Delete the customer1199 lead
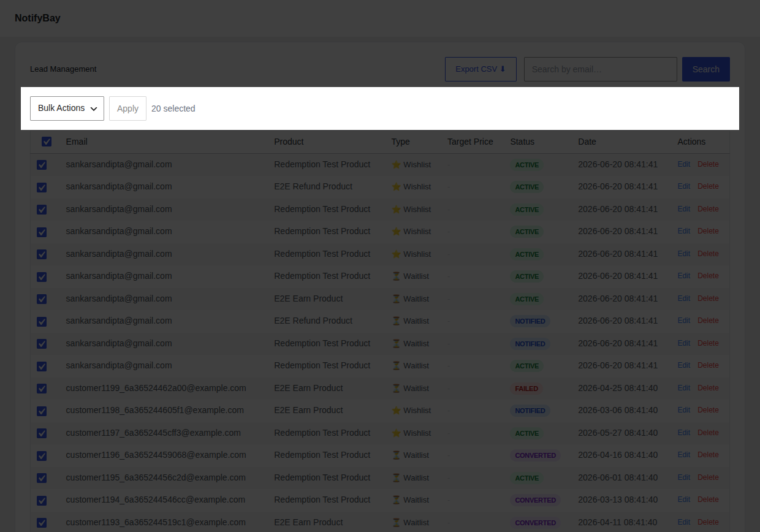This screenshot has width=760, height=532. tap(708, 388)
